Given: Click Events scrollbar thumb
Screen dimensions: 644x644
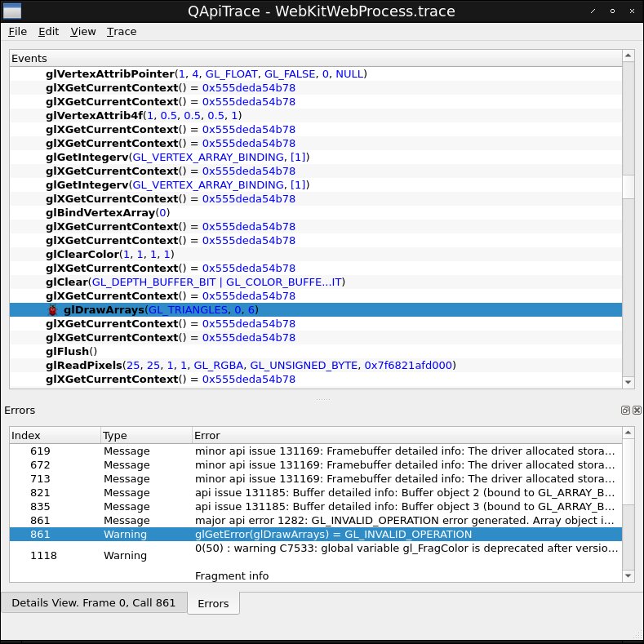Looking at the screenshot, I should click(628, 187).
